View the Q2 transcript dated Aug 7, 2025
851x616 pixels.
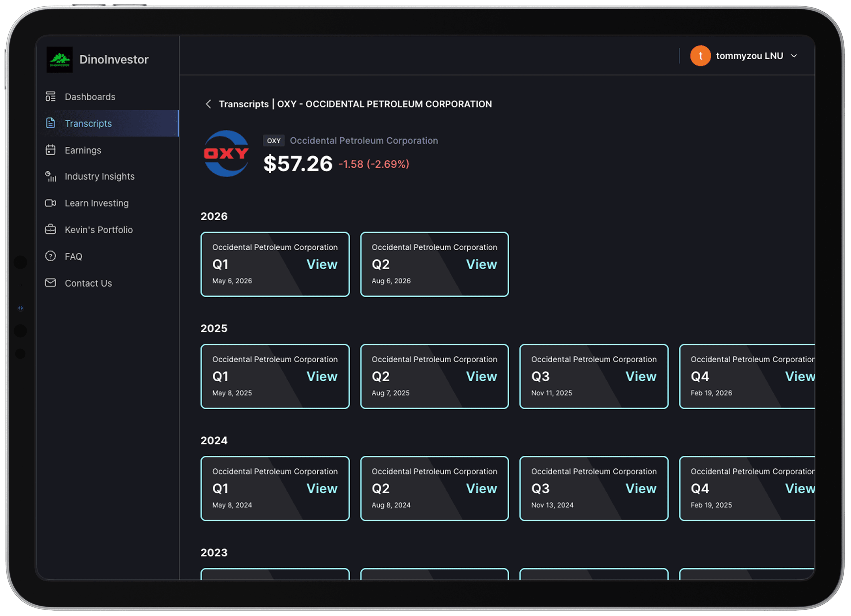coord(481,377)
